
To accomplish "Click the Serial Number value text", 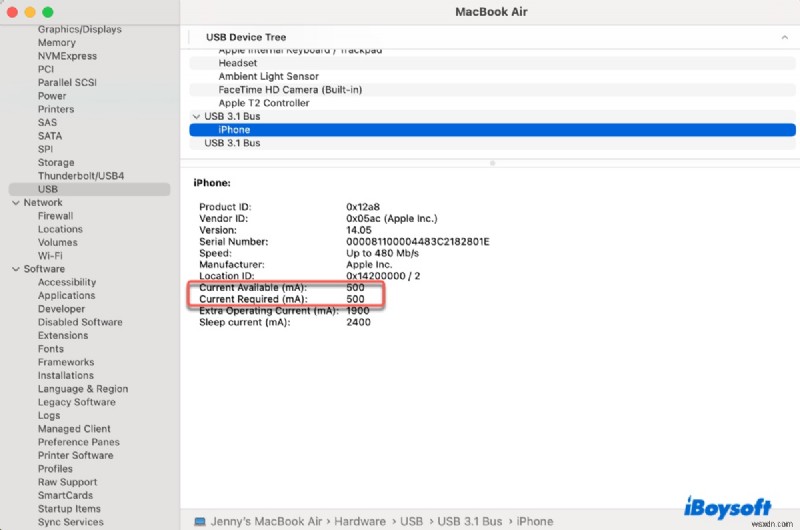I will coord(417,241).
